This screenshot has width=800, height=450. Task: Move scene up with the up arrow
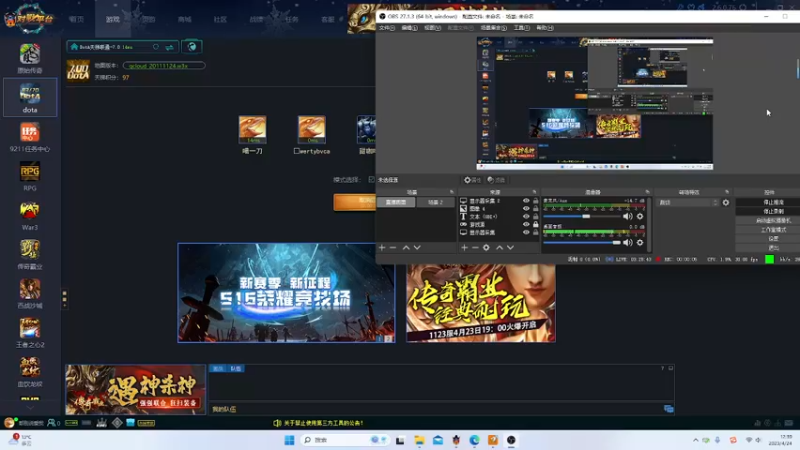[406, 247]
